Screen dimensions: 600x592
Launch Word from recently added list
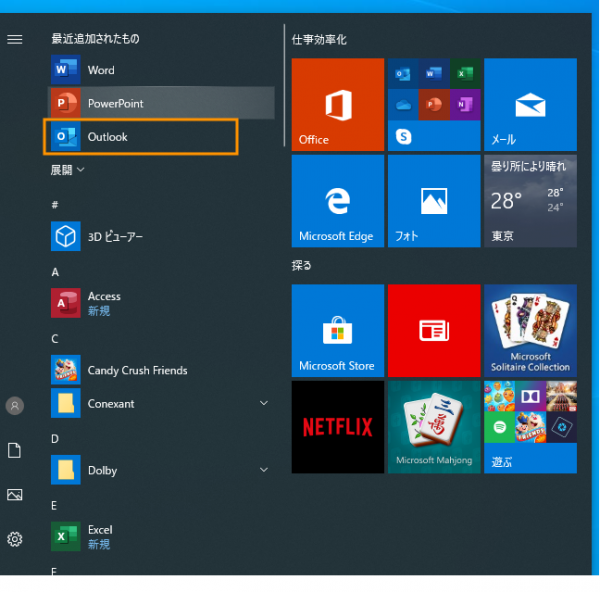[161, 70]
